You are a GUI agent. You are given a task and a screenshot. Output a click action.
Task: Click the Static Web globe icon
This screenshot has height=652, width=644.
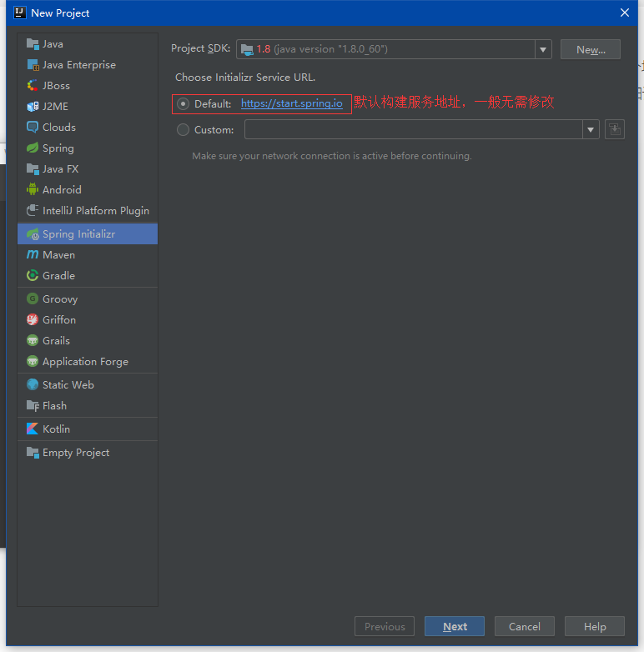(x=33, y=384)
